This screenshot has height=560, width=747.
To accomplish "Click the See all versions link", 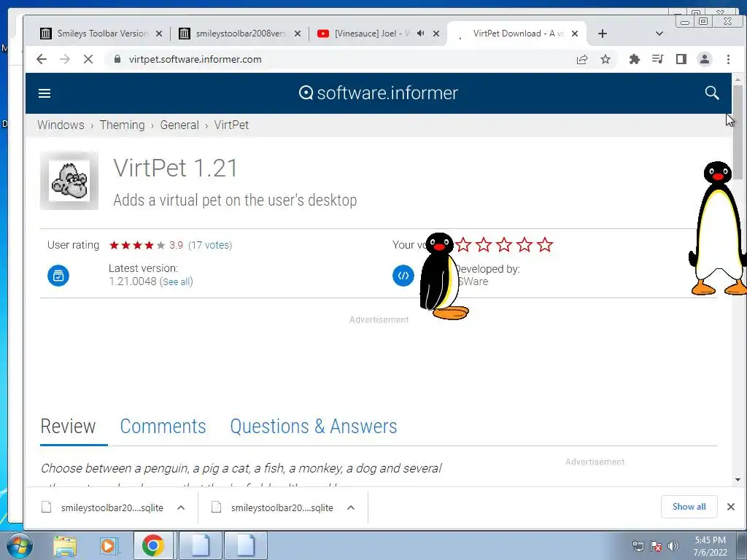I will 177,281.
